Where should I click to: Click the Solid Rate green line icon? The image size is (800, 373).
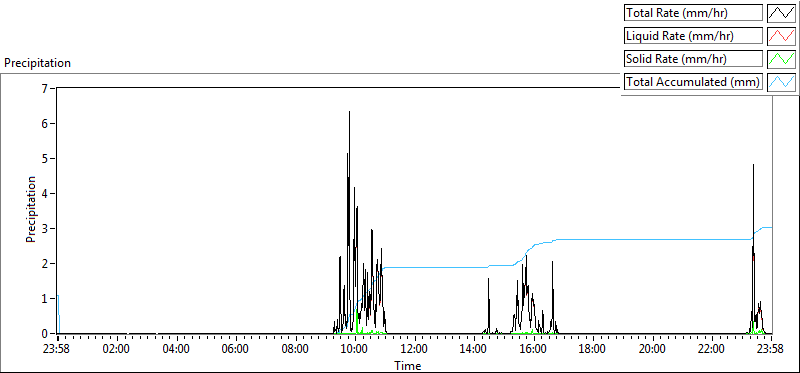click(x=782, y=58)
